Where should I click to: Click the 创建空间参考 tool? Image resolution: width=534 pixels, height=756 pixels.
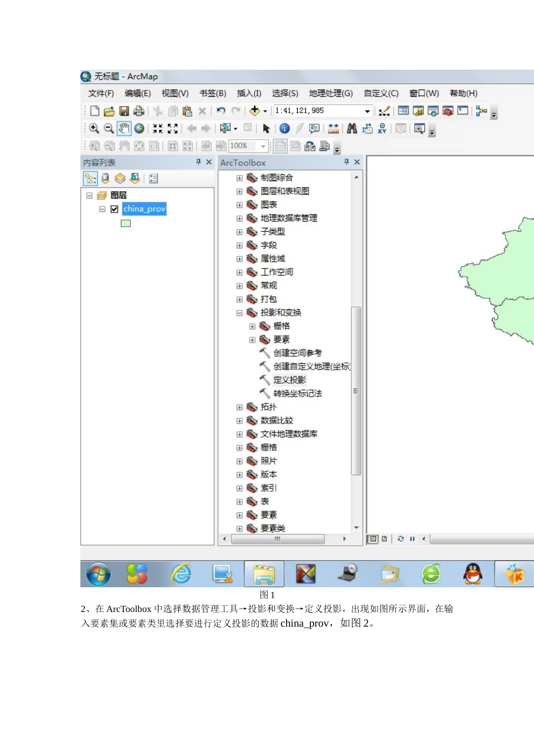297,353
